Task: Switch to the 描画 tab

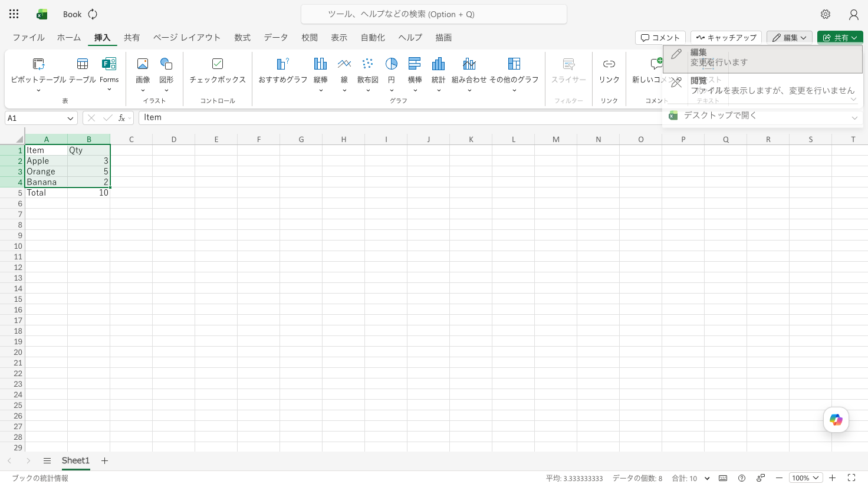Action: click(x=443, y=37)
